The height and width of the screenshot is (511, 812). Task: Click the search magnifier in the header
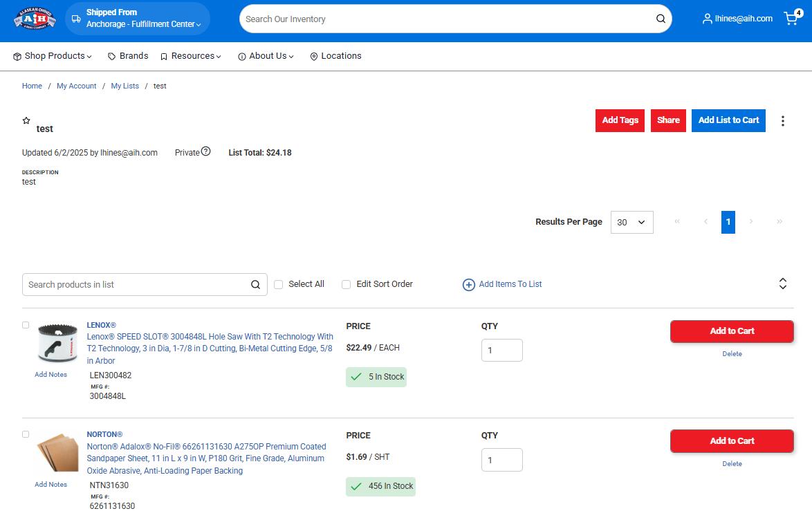661,19
